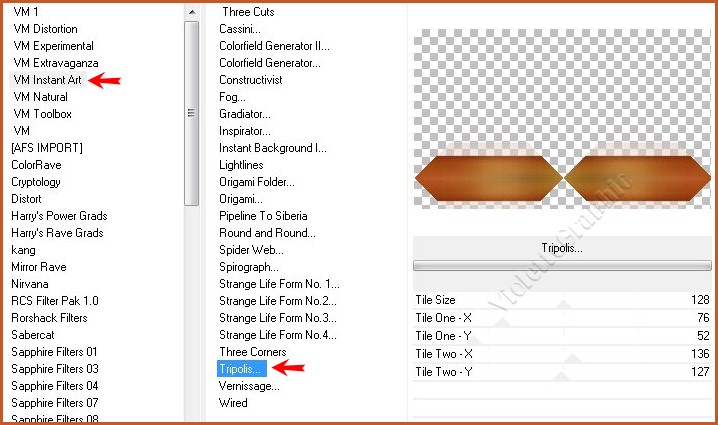Select VM Distortion category
Viewport: 718px width, 425px height.
tap(45, 29)
